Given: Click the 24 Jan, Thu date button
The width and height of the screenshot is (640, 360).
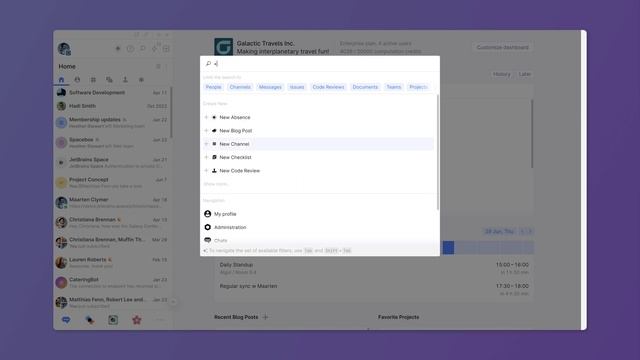Looking at the screenshot, I should tap(499, 231).
